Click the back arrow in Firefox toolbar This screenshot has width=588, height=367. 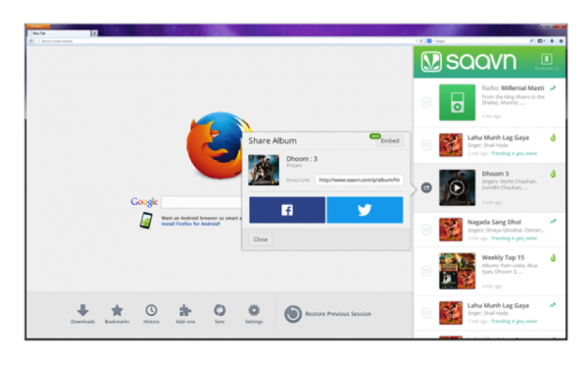tap(31, 41)
